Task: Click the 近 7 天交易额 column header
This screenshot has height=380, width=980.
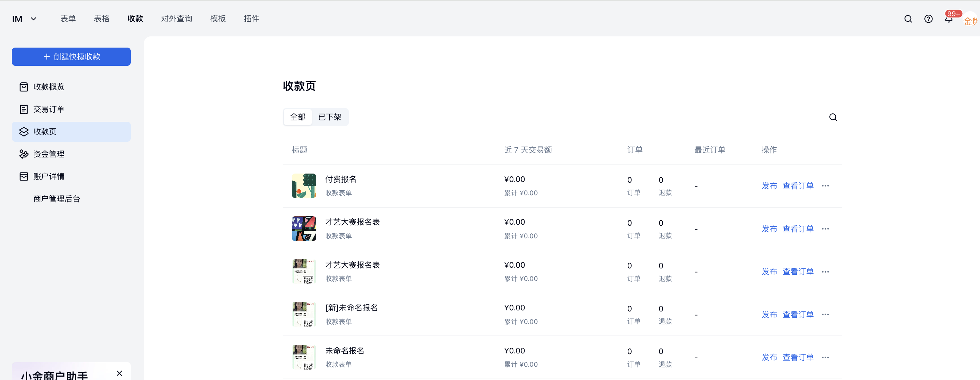Action: pyautogui.click(x=528, y=150)
